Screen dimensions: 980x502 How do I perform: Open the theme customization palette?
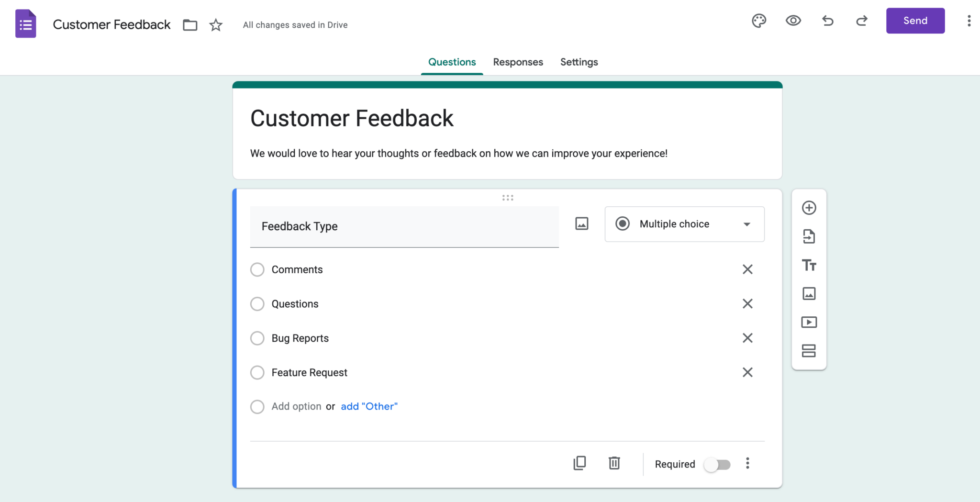[x=759, y=21]
